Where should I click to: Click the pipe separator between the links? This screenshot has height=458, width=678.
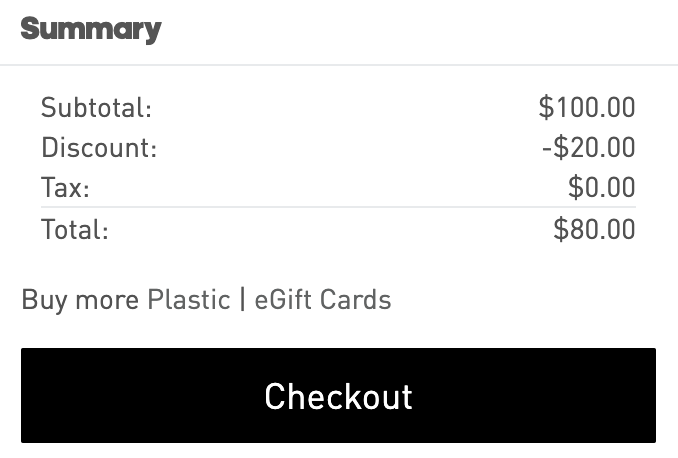click(x=242, y=299)
